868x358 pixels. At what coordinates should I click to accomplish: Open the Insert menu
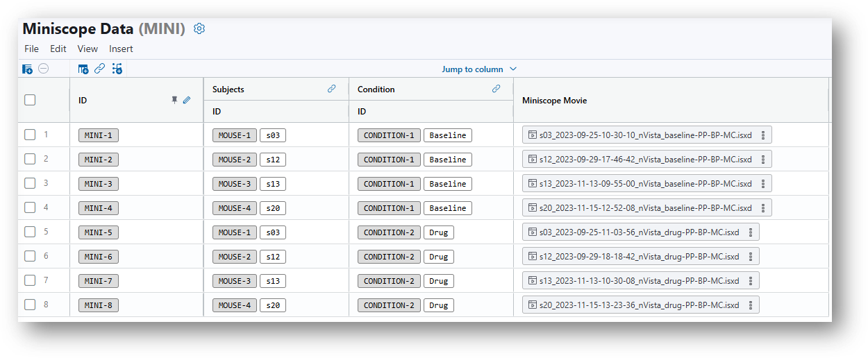121,49
